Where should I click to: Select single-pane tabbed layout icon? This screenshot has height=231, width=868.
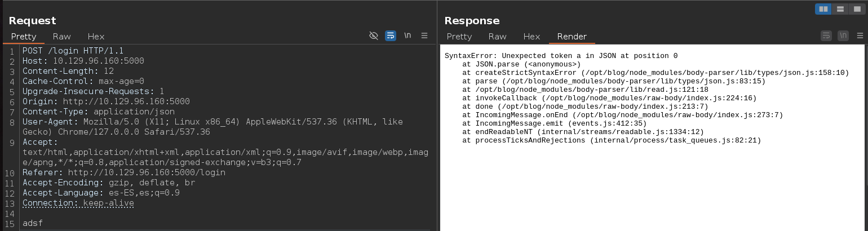click(x=856, y=9)
